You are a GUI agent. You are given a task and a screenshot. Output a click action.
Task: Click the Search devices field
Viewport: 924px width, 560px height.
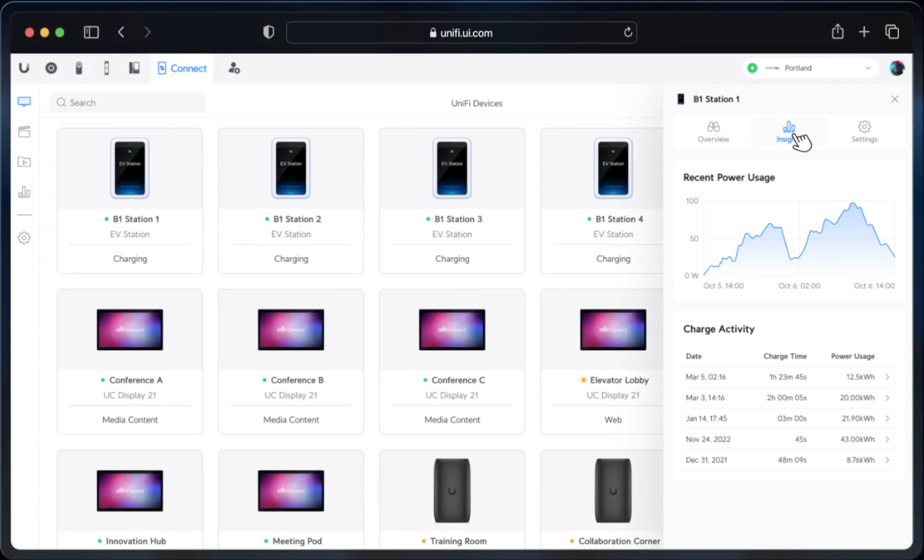coord(129,103)
